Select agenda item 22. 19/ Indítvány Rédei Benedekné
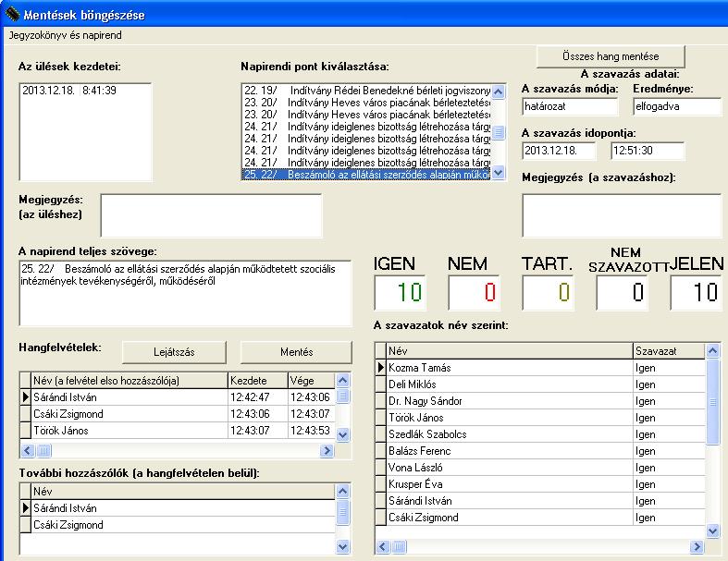The height and width of the screenshot is (561, 728). coord(367,90)
